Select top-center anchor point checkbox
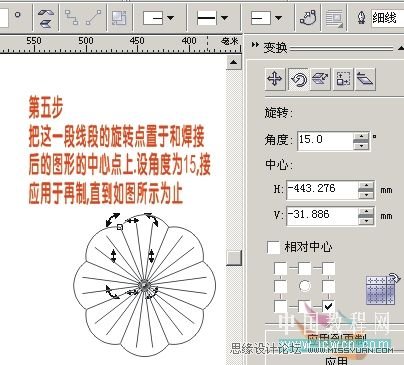The height and width of the screenshot is (365, 404). pyautogui.click(x=305, y=268)
